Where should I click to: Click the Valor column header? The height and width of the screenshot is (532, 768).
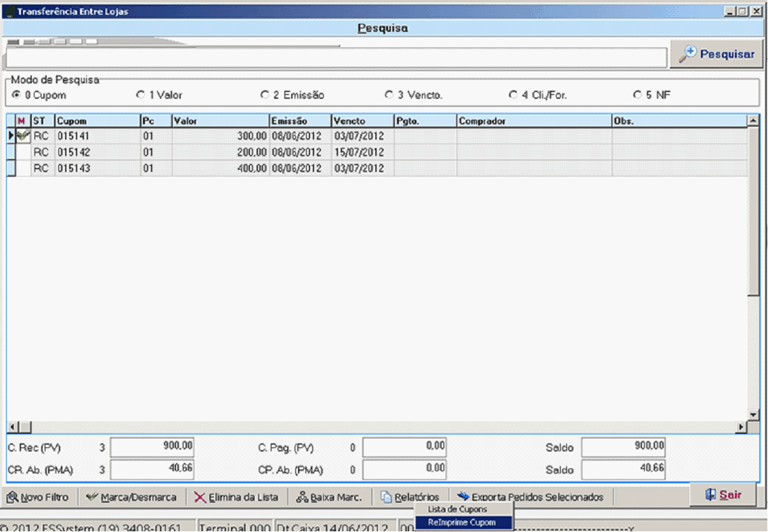point(220,121)
